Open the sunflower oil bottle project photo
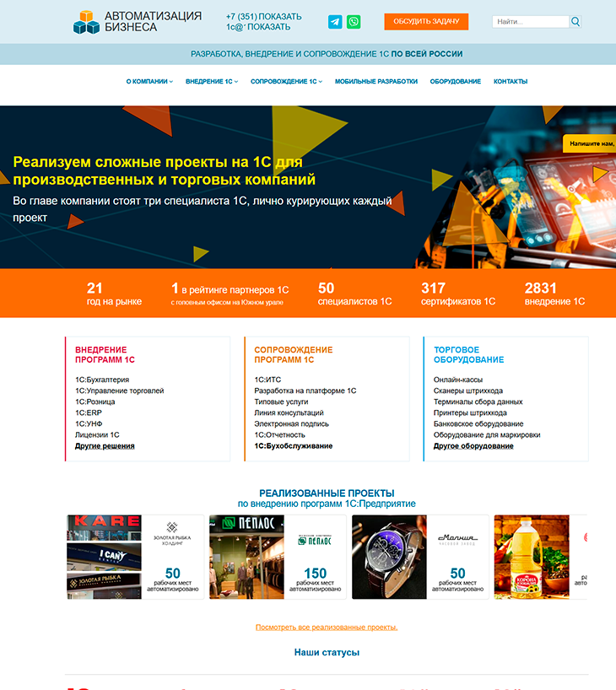Image resolution: width=616 pixels, height=690 pixels. 532,557
